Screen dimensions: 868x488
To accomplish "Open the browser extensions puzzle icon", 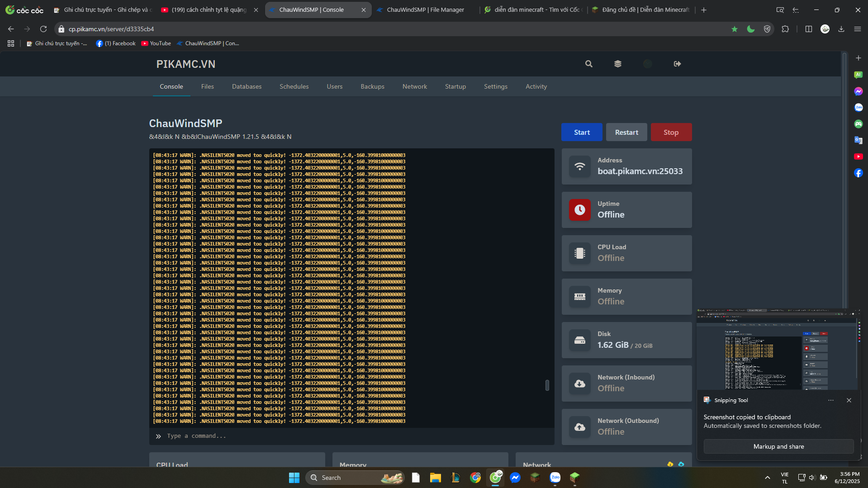I will (x=785, y=29).
